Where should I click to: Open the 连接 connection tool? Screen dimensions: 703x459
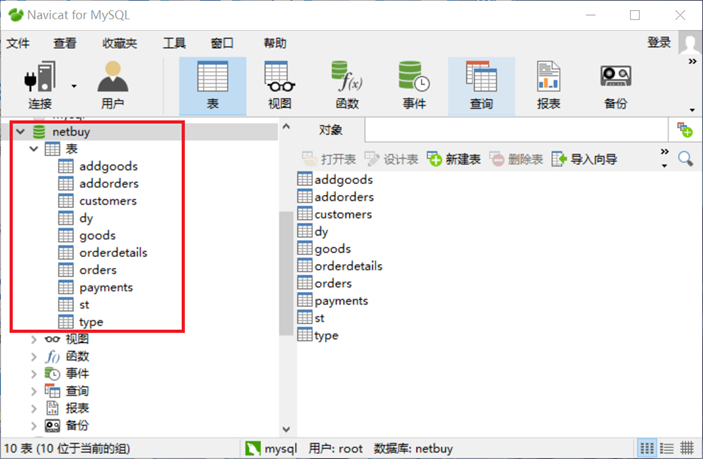click(x=39, y=85)
